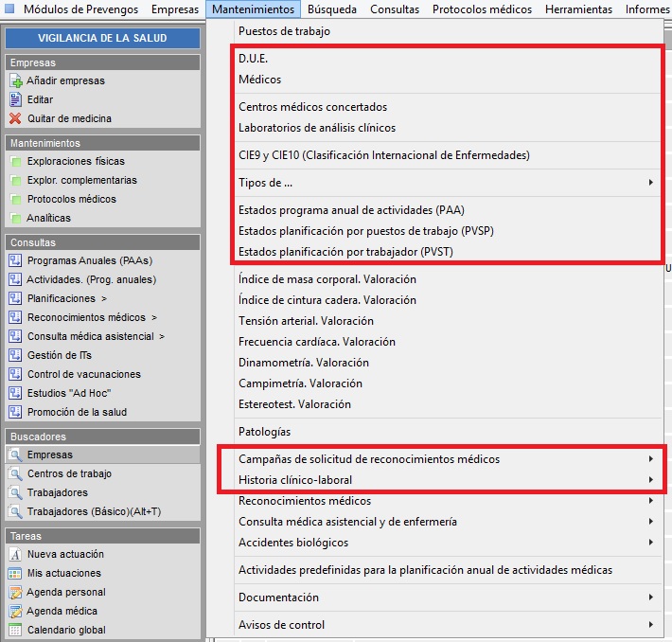This screenshot has width=672, height=642.
Task: Click the Control de vacunaciones icon
Action: [x=15, y=375]
